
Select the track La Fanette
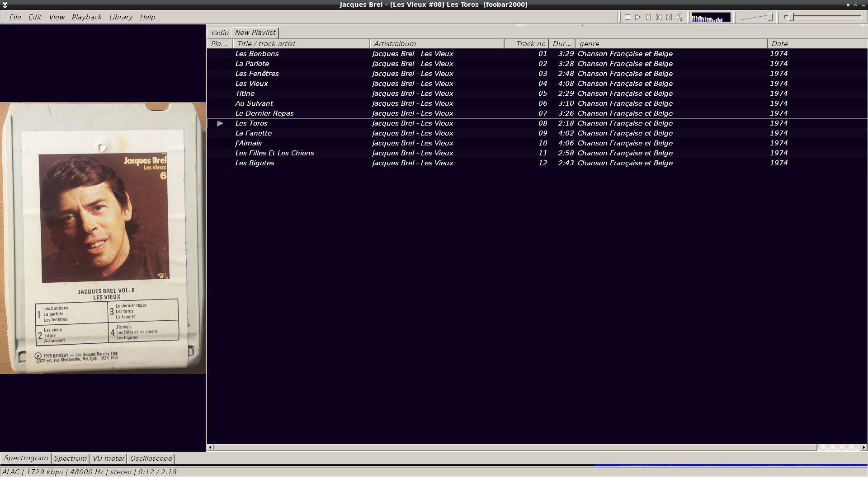coord(537,133)
